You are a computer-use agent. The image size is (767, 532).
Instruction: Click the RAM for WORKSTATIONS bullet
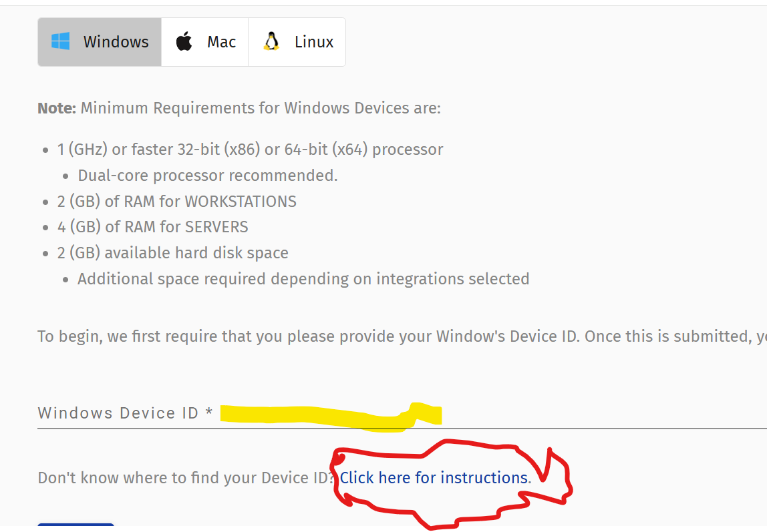click(177, 202)
